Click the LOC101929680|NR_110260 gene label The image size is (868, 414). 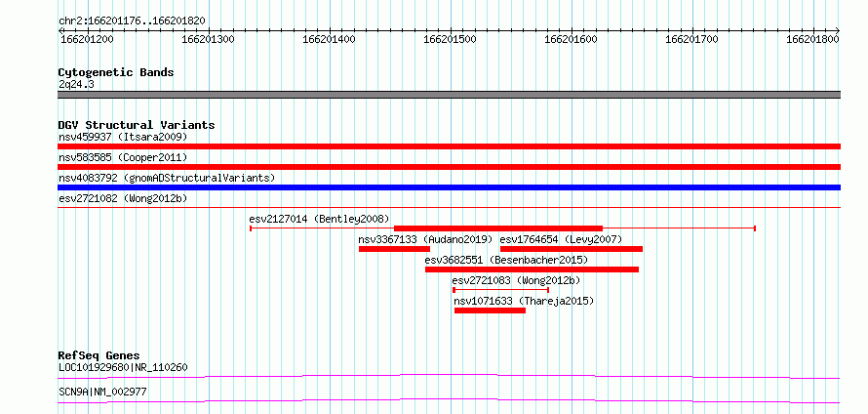click(123, 367)
